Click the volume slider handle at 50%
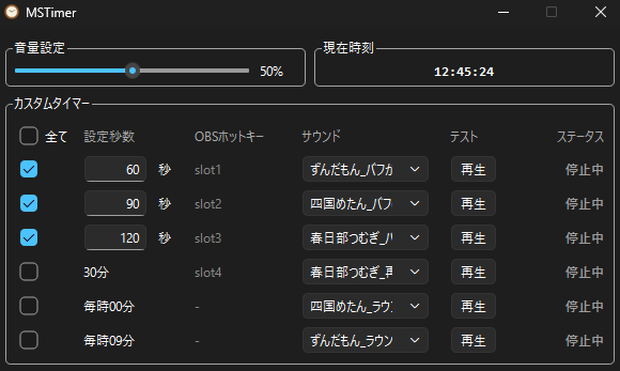 point(132,71)
